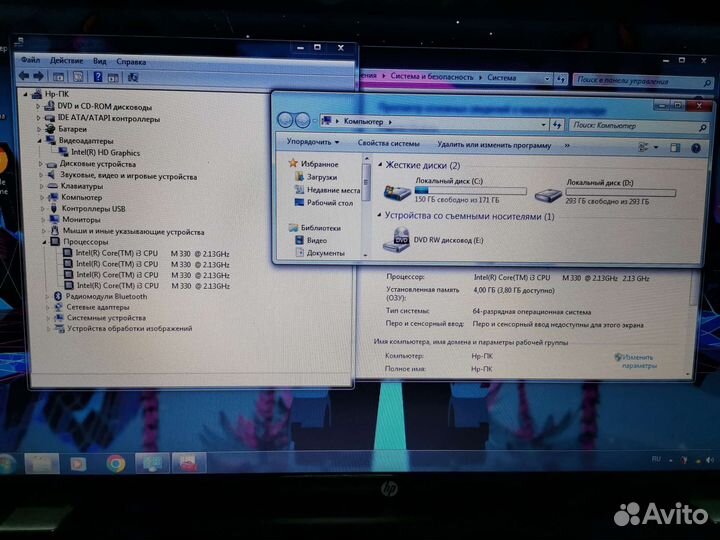Show more Explorer toolbar commands chevron
Image resolution: width=720 pixels, height=540 pixels.
coord(567,146)
